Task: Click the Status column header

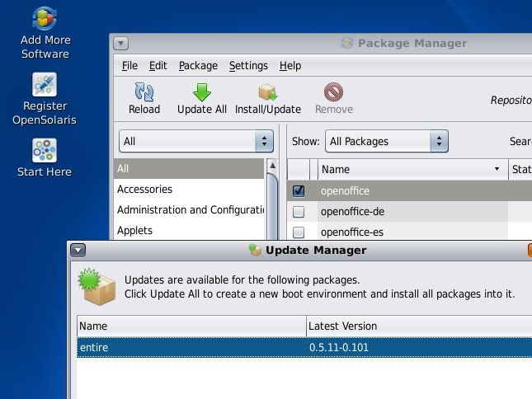Action: tap(520, 169)
